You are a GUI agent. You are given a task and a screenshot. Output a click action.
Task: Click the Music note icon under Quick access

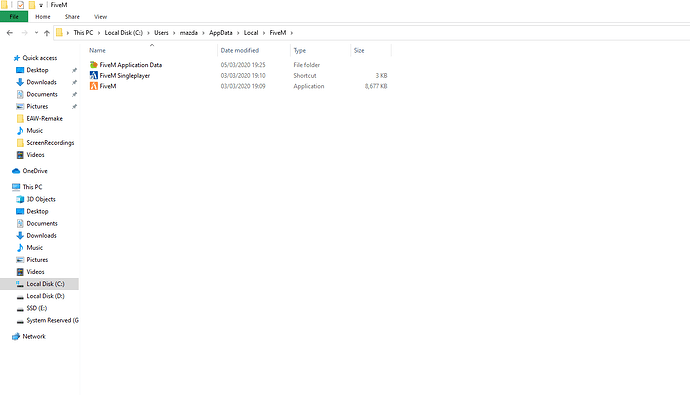pyautogui.click(x=20, y=131)
